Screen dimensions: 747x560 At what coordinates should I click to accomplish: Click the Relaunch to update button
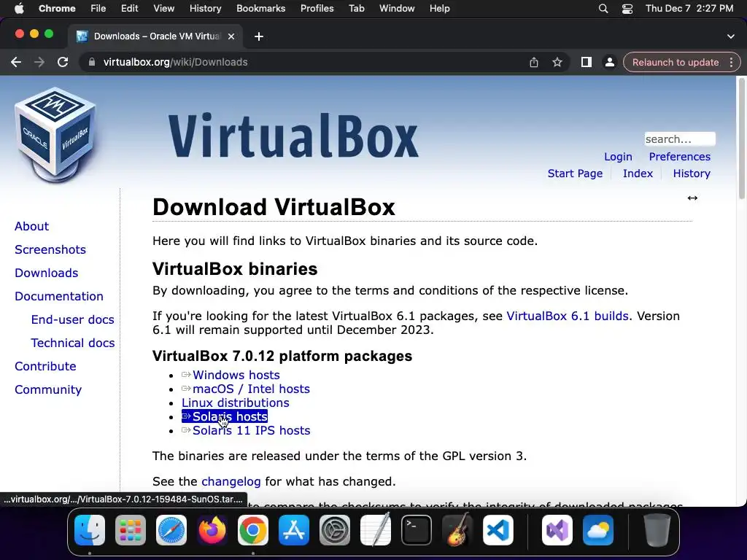coord(675,63)
